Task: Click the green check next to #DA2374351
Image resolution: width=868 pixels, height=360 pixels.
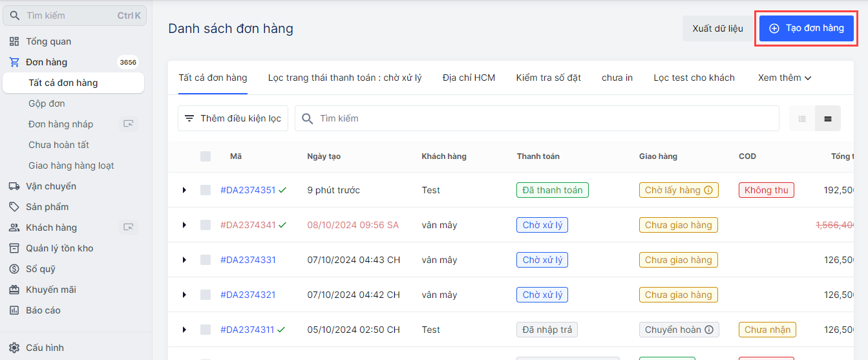Action: point(282,190)
